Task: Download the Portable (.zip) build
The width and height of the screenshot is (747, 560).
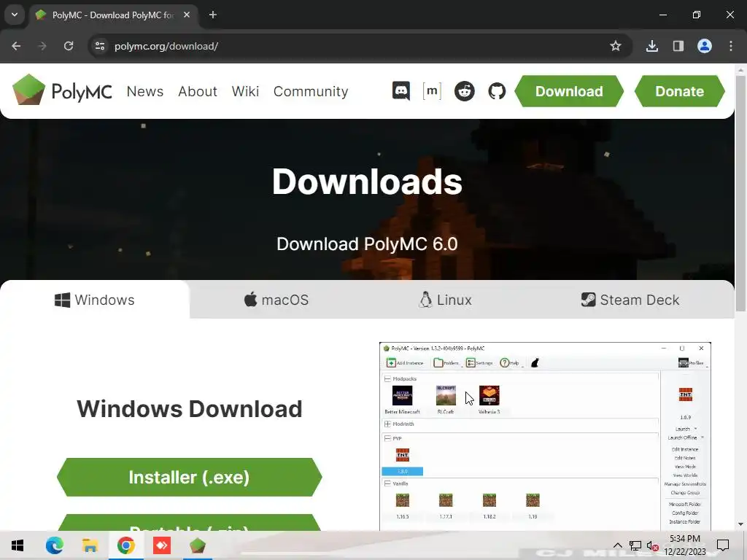Action: (x=189, y=522)
